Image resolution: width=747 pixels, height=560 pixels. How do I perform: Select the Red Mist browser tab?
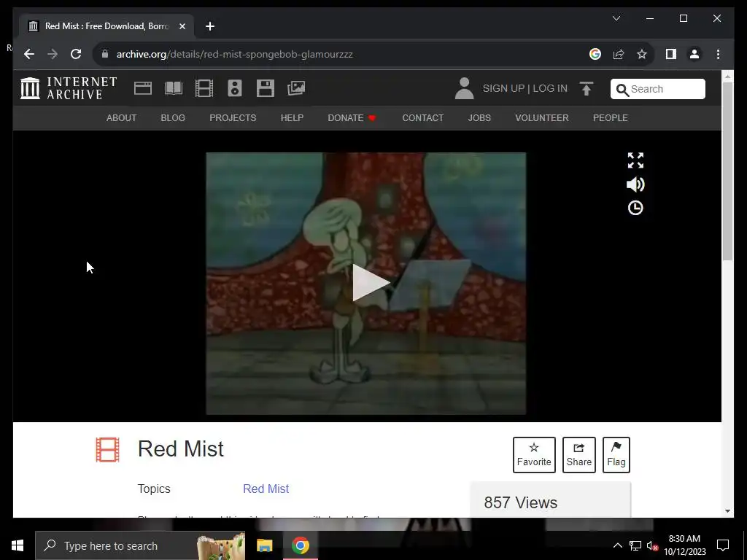click(x=107, y=26)
